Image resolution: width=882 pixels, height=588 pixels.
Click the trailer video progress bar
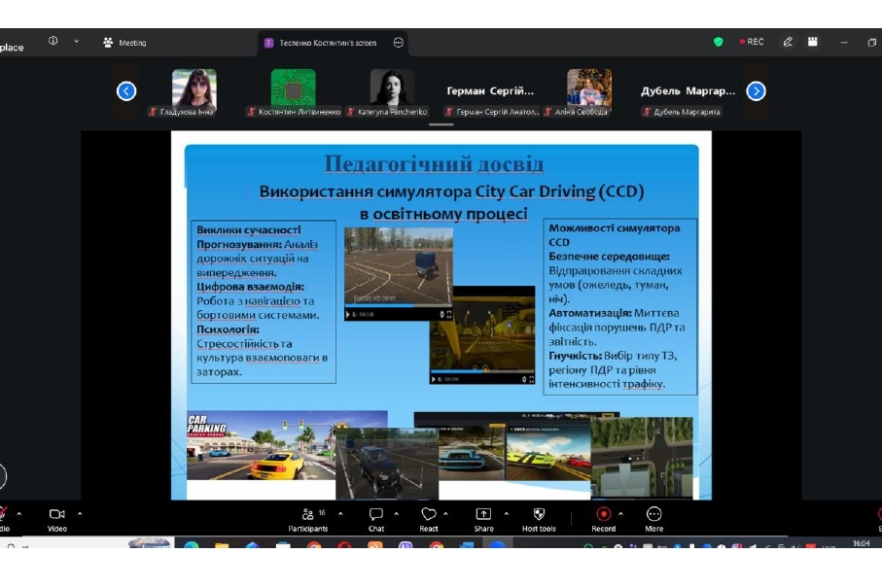point(399,306)
